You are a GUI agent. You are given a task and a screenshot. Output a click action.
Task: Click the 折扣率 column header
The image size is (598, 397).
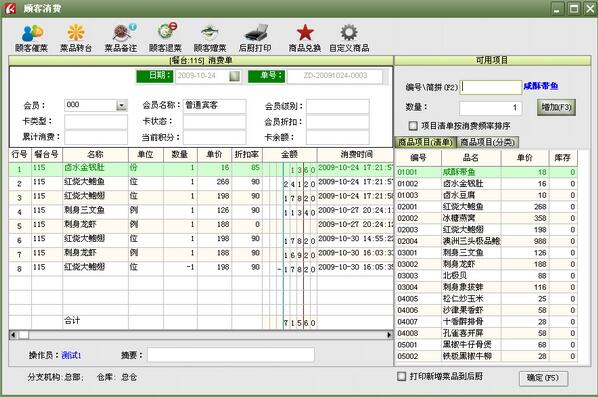[x=247, y=154]
